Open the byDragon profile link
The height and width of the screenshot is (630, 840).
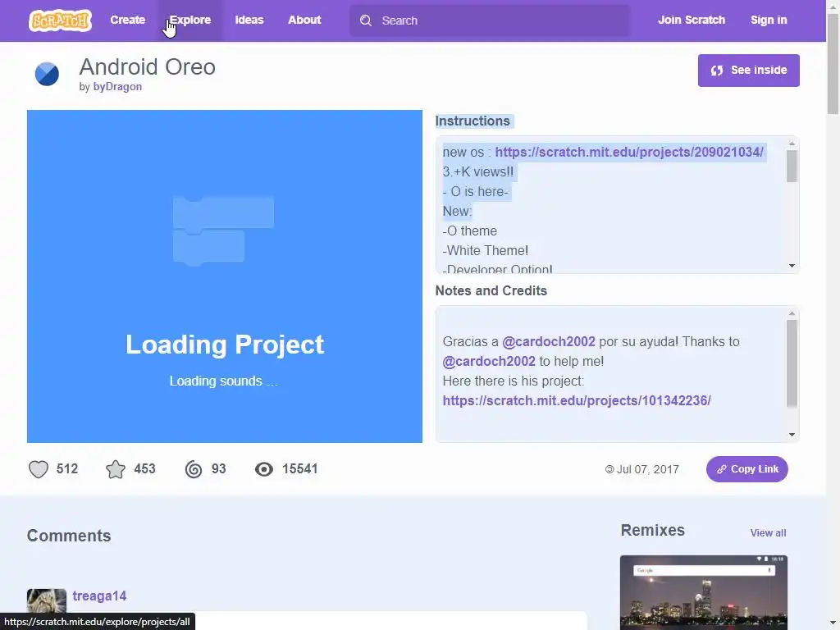pos(117,86)
